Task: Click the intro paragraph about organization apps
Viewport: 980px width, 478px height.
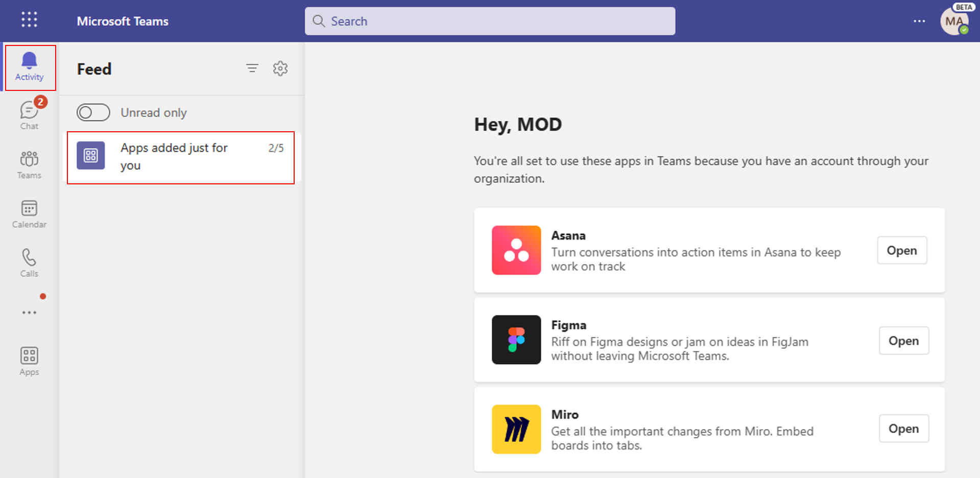Action: point(701,170)
